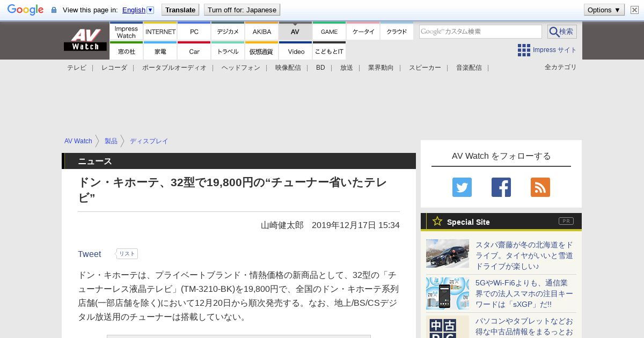
Task: Click AV Watch breadcrumb link
Action: pos(78,141)
